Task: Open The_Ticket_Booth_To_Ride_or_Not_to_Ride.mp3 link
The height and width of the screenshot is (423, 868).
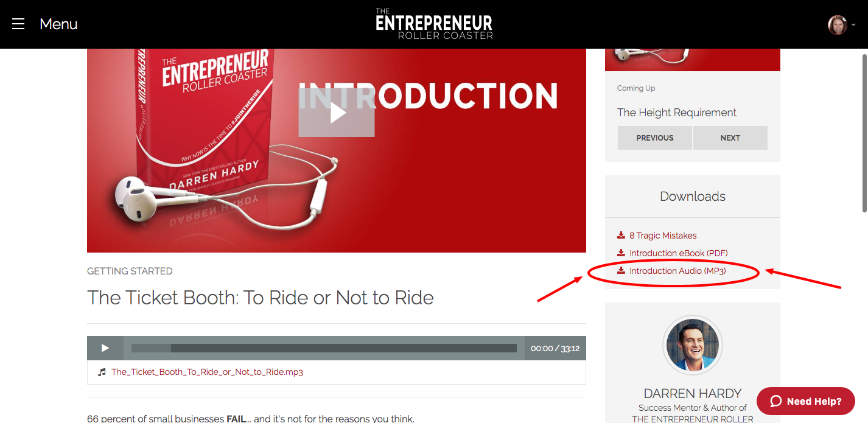Action: [x=207, y=372]
